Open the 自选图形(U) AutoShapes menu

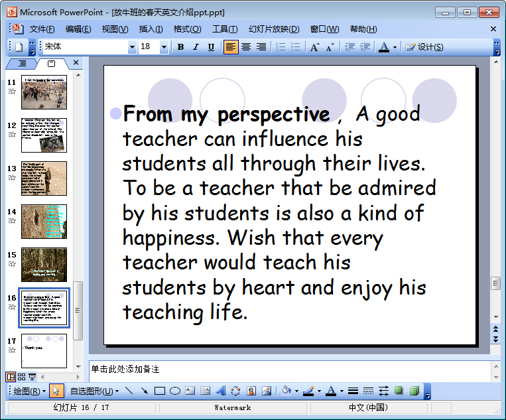tap(94, 391)
